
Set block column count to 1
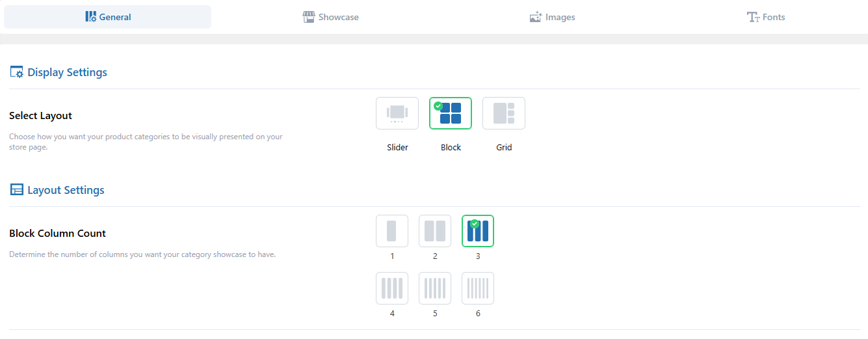point(392,231)
